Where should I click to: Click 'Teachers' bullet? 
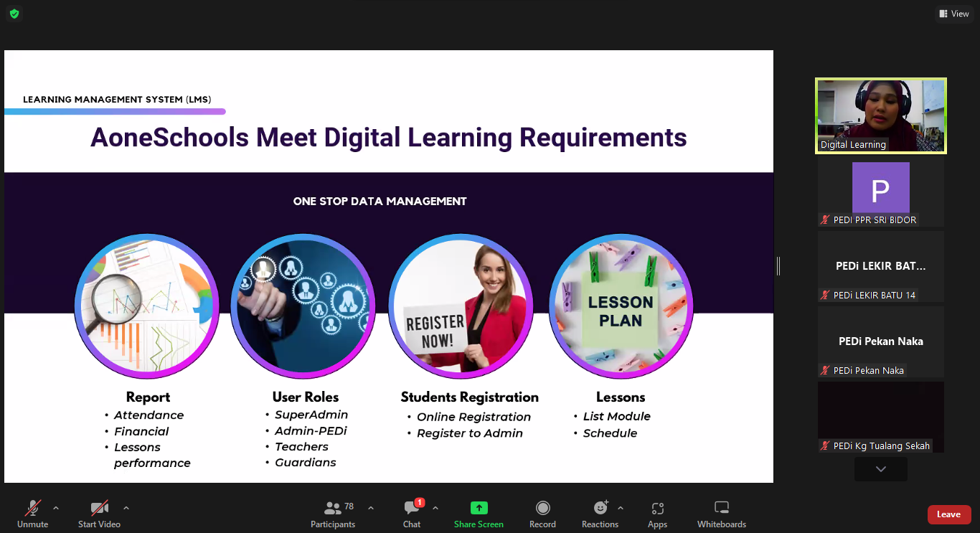[301, 446]
